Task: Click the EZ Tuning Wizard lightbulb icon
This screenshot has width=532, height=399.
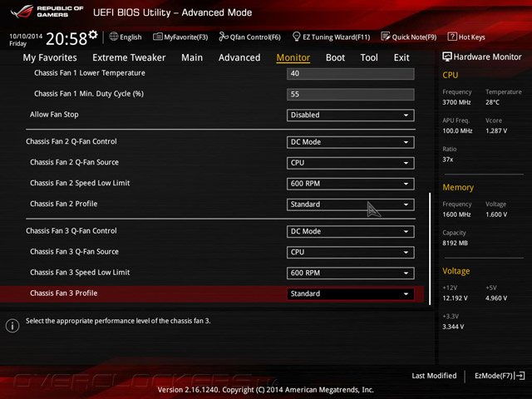Action: click(296, 37)
